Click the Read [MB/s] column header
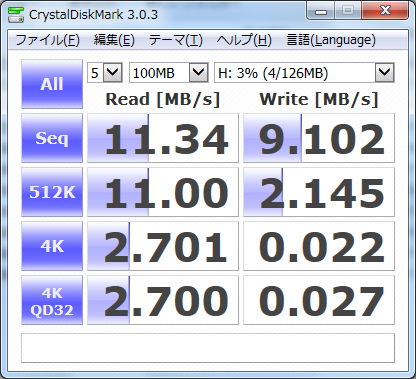The width and height of the screenshot is (416, 379). 163,99
